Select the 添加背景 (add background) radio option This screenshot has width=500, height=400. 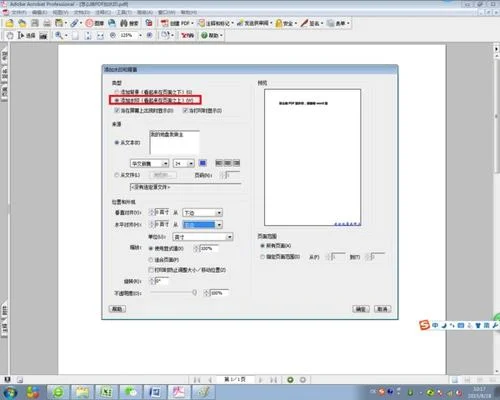[117, 91]
